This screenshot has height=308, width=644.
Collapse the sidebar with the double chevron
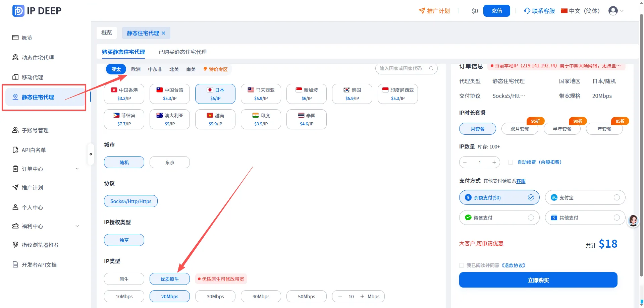point(91,154)
